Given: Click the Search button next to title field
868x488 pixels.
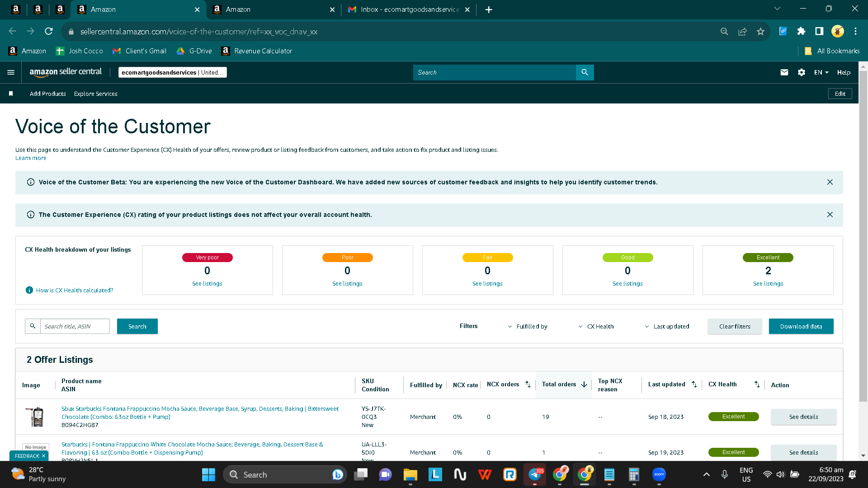Looking at the screenshot, I should coord(137,326).
